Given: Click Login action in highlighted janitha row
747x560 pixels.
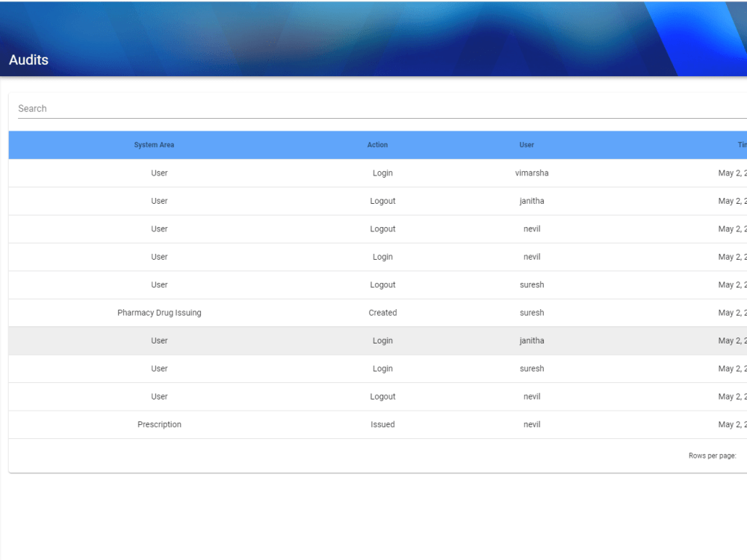Looking at the screenshot, I should [382, 340].
